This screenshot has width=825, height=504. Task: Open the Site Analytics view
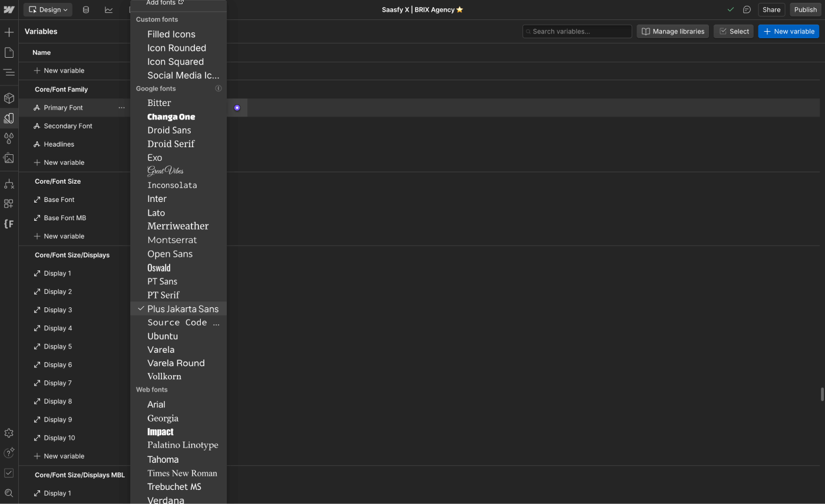click(x=108, y=9)
